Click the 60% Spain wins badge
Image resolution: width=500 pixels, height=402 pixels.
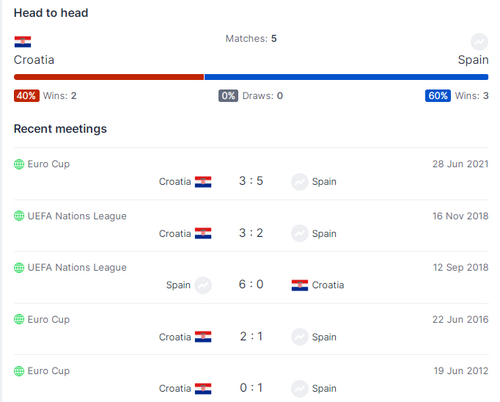[x=438, y=96]
